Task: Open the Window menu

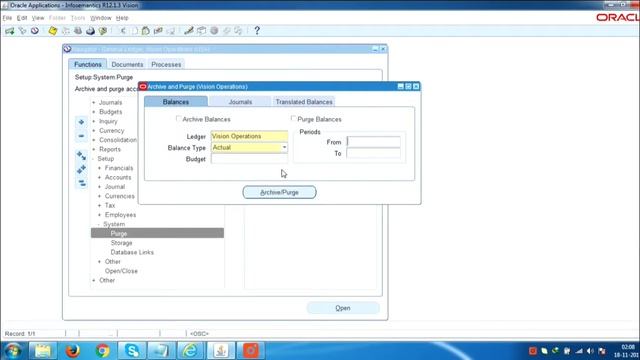Action: click(x=100, y=18)
